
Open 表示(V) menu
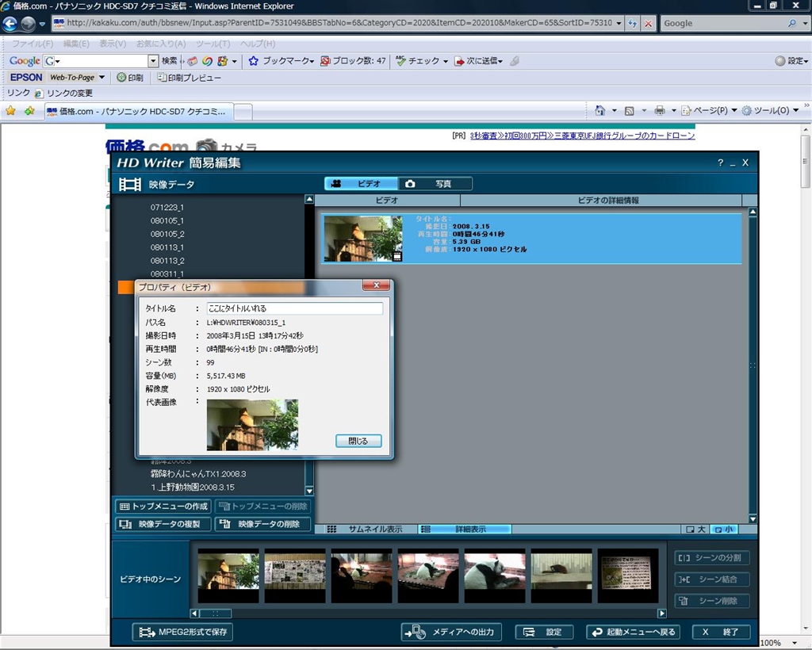pyautogui.click(x=113, y=44)
